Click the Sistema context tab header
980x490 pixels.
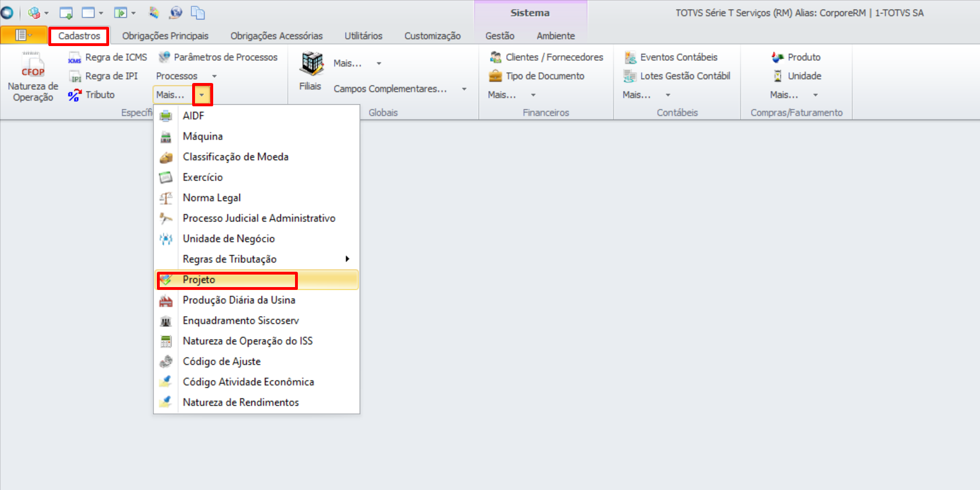[530, 13]
